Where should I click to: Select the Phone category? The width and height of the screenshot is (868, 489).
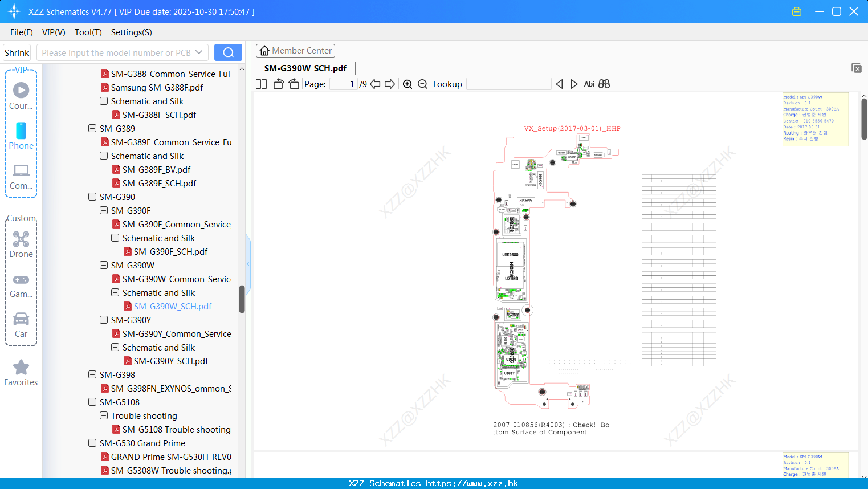tap(21, 136)
